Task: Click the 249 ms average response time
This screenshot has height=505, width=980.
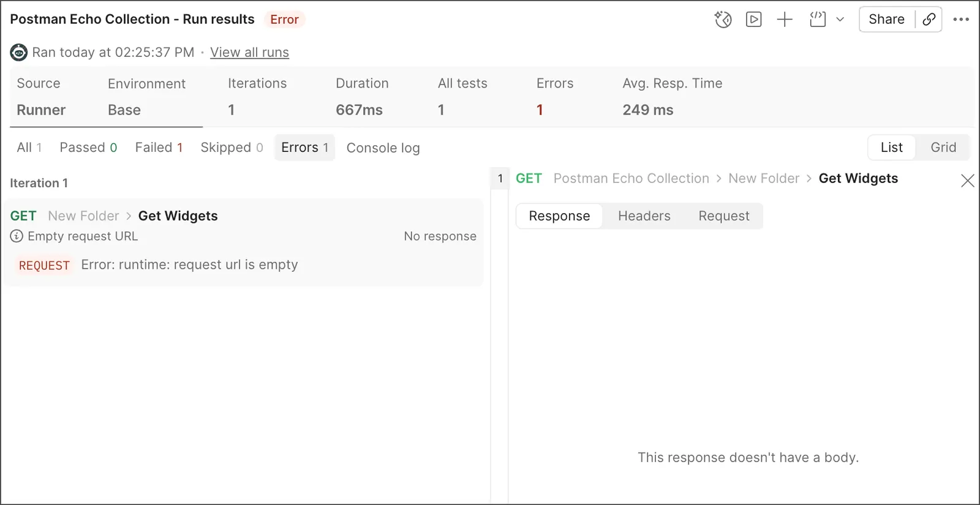Action: [x=648, y=110]
